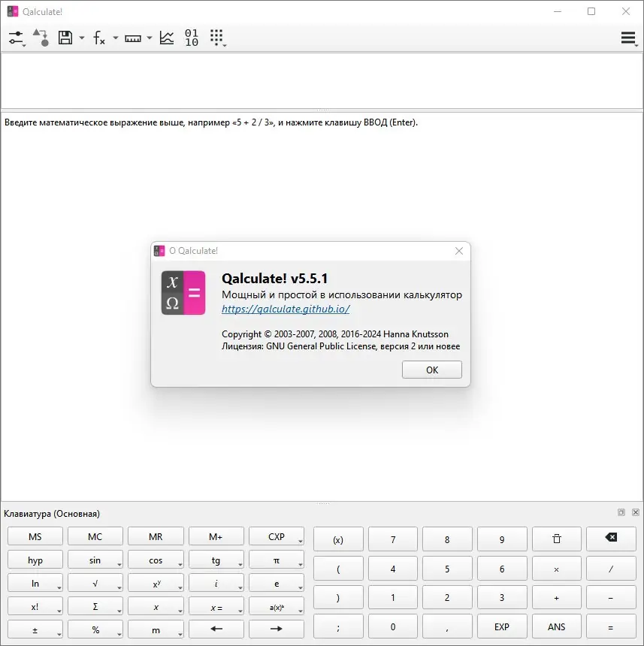Viewport: 644px width, 646px height.
Task: Click the italic x variable key
Action: tap(156, 606)
